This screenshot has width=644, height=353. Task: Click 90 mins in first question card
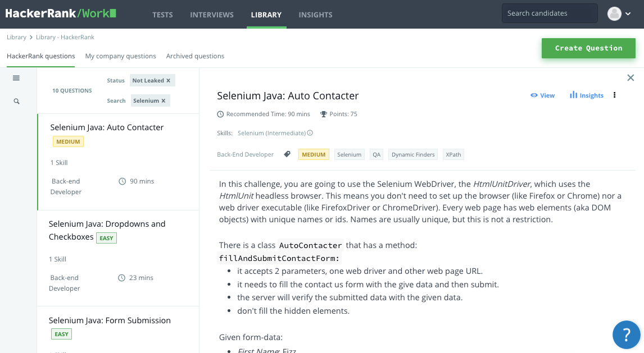tap(142, 181)
